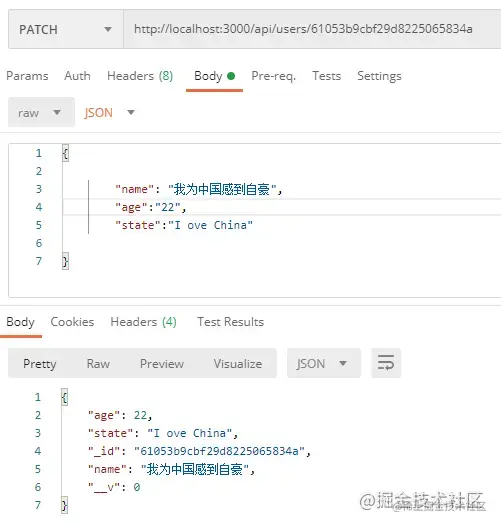
Task: Select the Visualize response view
Action: 238,364
